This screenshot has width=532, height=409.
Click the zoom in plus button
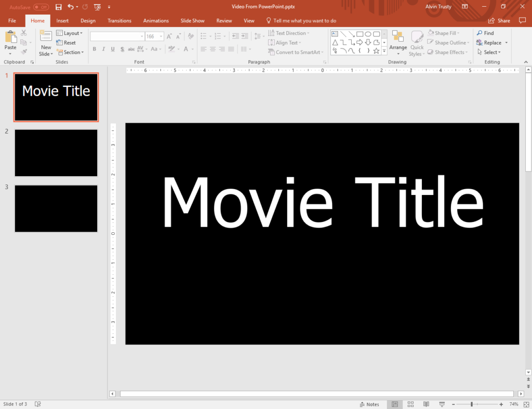[501, 404]
